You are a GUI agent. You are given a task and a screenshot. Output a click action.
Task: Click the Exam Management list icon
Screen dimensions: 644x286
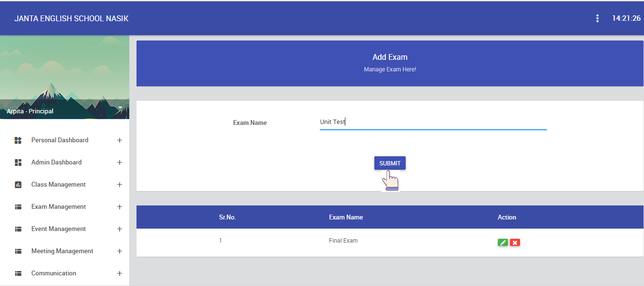(x=18, y=207)
